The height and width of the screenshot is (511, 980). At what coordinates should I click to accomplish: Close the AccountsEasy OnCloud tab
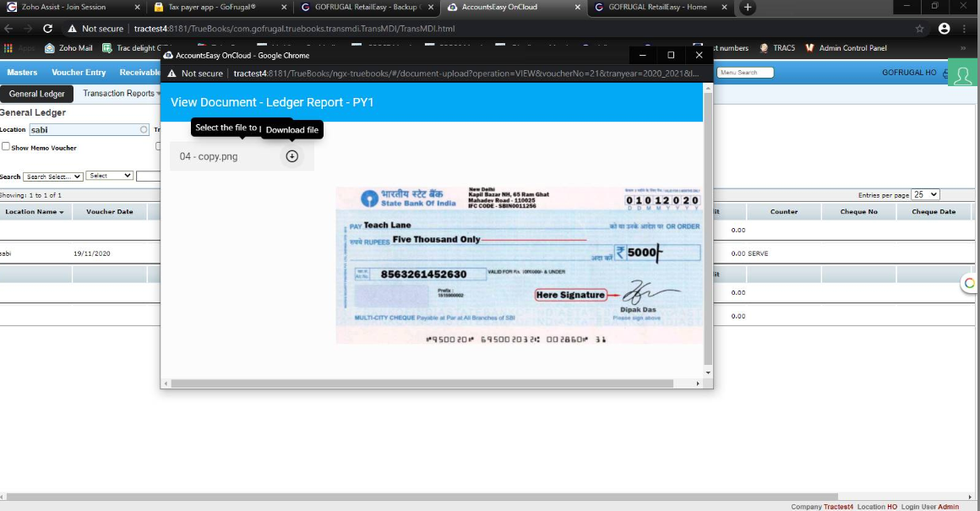[578, 8]
